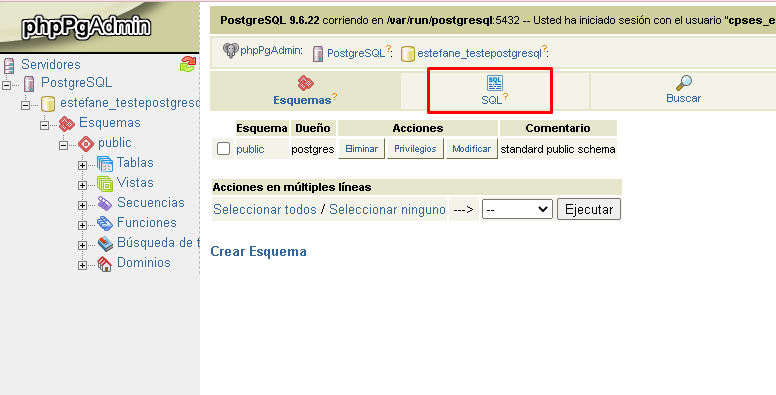
Task: Click the SQL tab icon
Action: coord(494,83)
